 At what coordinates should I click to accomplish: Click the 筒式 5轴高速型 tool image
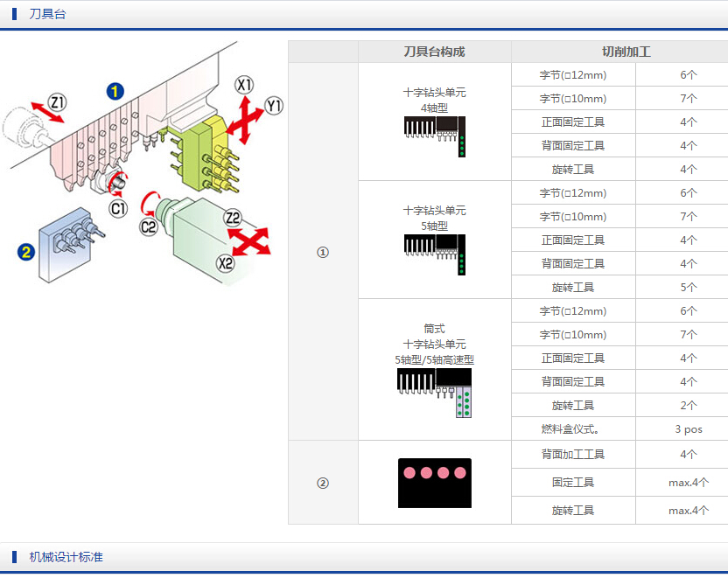(435, 391)
